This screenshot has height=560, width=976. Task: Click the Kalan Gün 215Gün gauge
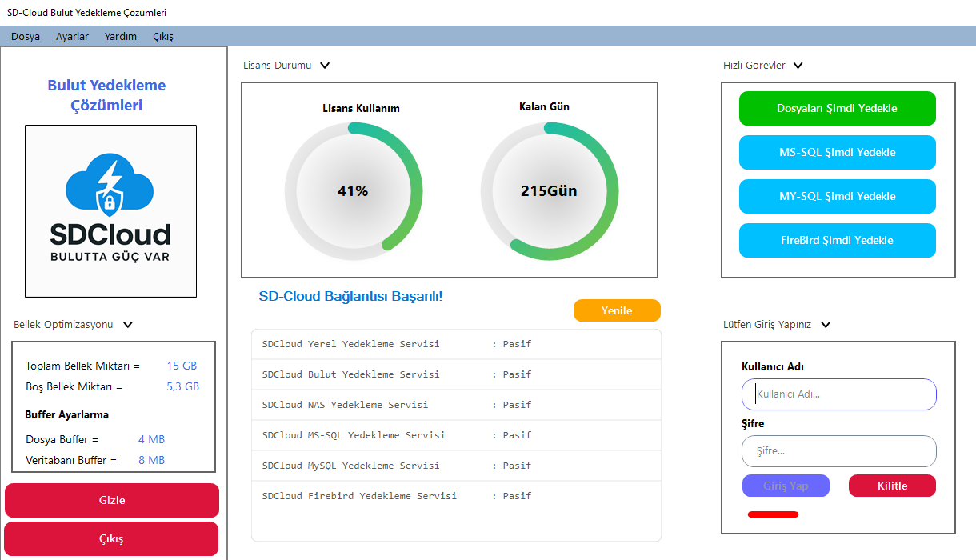tap(550, 191)
